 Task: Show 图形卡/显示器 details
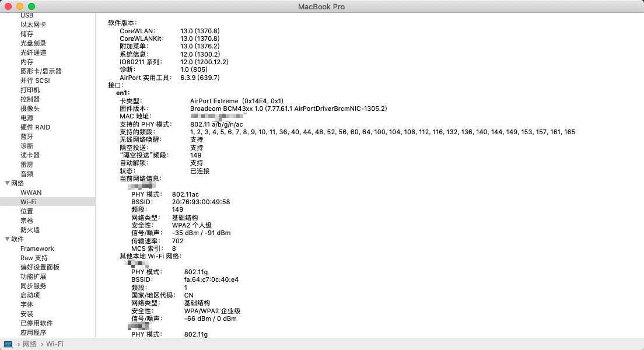(x=41, y=71)
